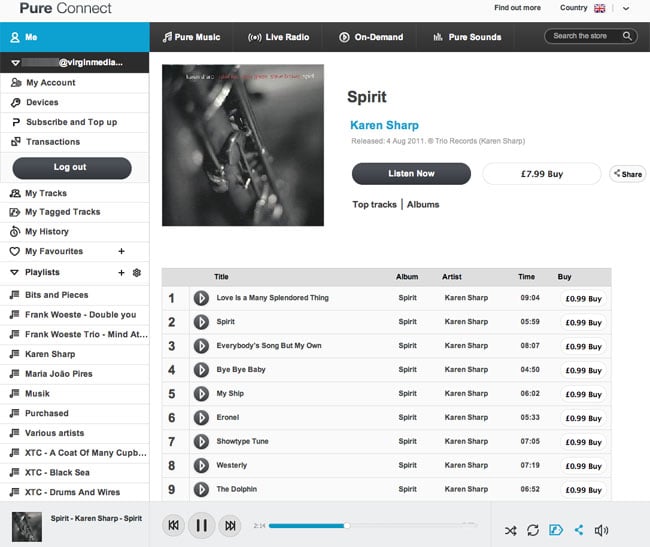The height and width of the screenshot is (547, 650).
Task: Open Karen Sharp artist link
Action: click(x=384, y=125)
